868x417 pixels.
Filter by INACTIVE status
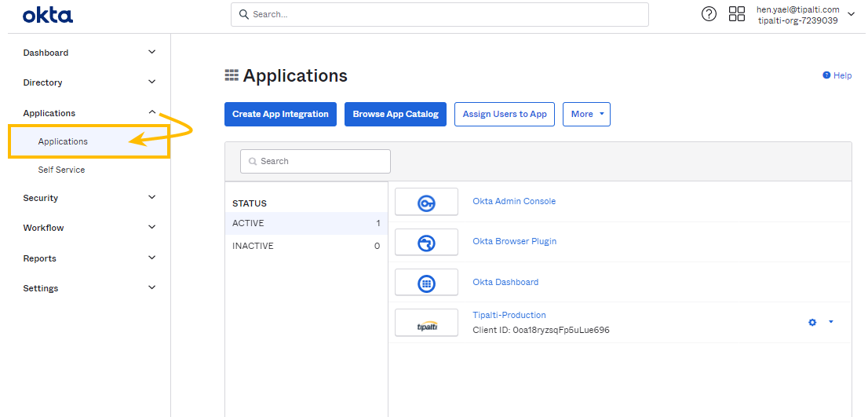[306, 246]
